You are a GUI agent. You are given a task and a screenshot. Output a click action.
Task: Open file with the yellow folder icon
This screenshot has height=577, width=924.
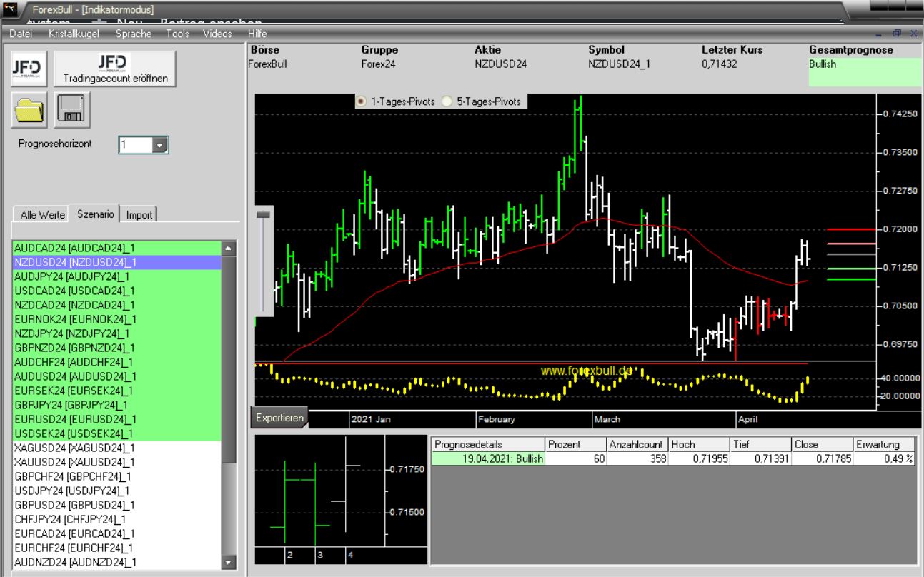click(29, 109)
